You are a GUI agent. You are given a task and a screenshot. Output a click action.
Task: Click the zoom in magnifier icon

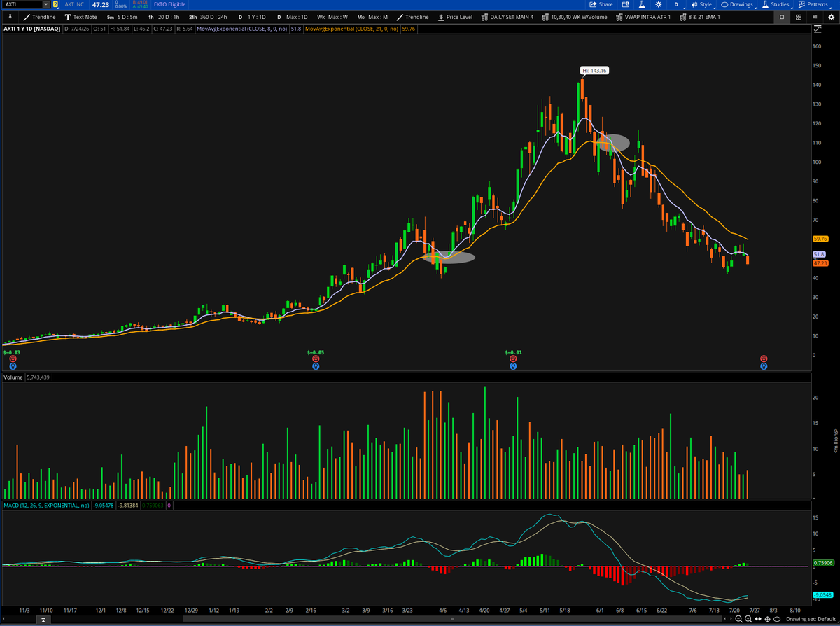pyautogui.click(x=749, y=619)
